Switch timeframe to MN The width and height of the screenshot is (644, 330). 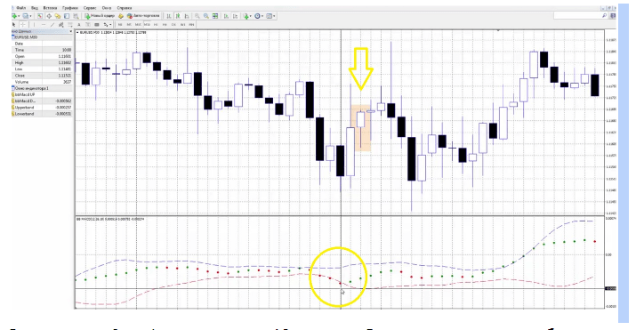pyautogui.click(x=191, y=25)
